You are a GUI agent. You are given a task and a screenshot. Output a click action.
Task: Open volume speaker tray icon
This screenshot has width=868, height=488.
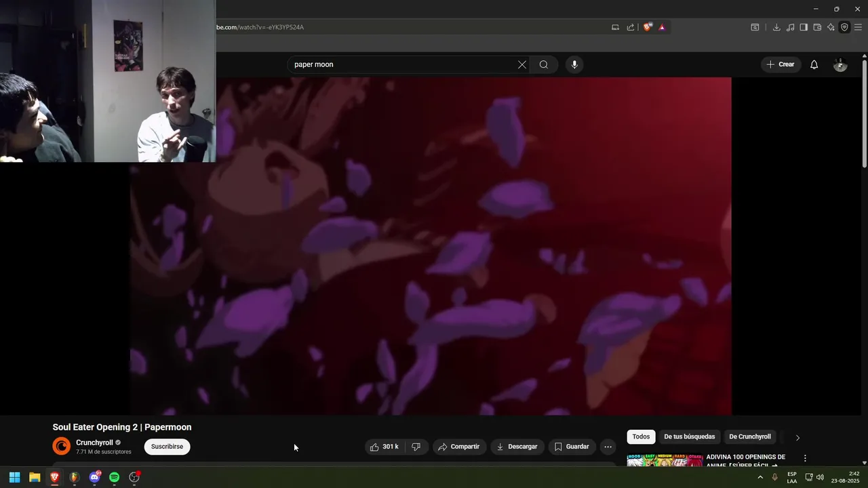click(x=821, y=477)
